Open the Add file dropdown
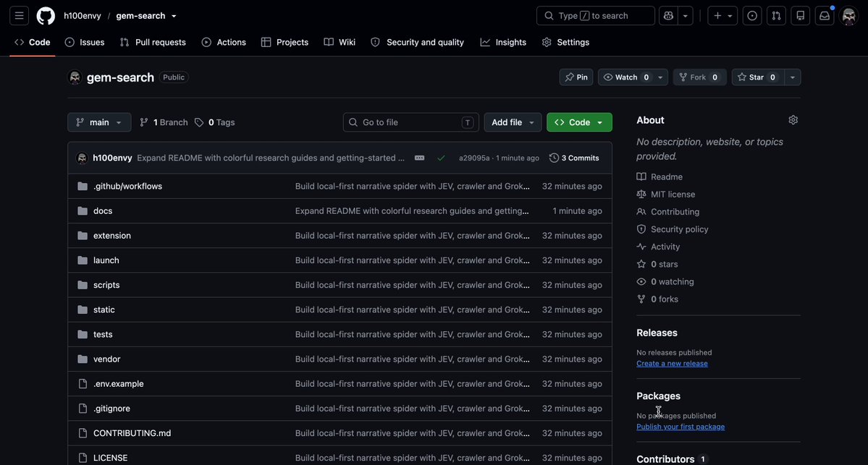This screenshot has width=868, height=465. 513,122
